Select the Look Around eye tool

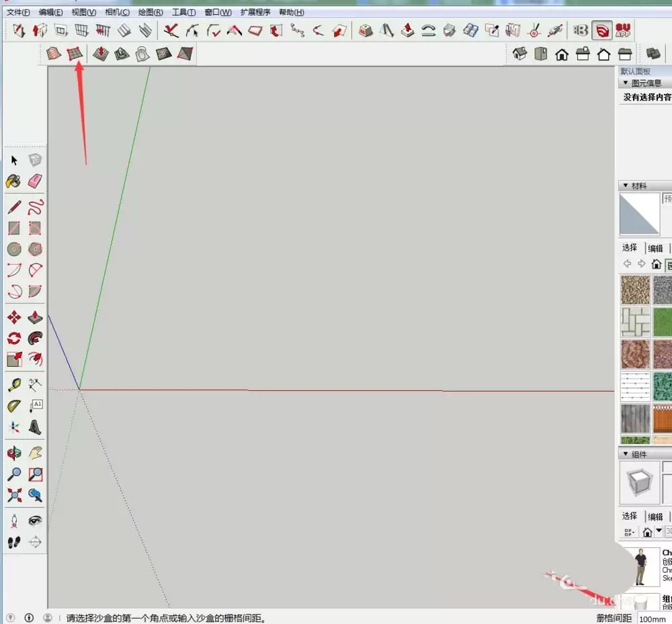(36, 519)
